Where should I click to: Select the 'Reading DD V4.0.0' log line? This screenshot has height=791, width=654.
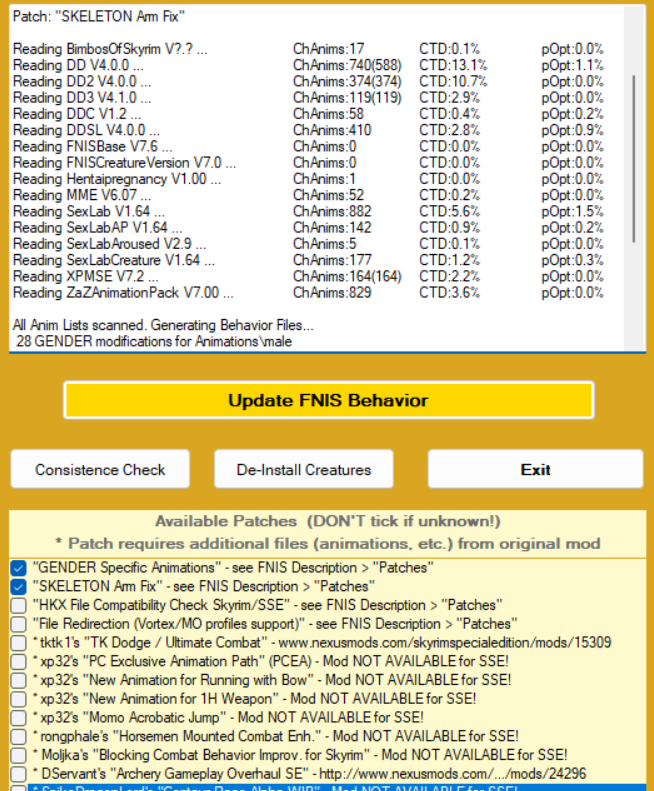click(x=308, y=65)
